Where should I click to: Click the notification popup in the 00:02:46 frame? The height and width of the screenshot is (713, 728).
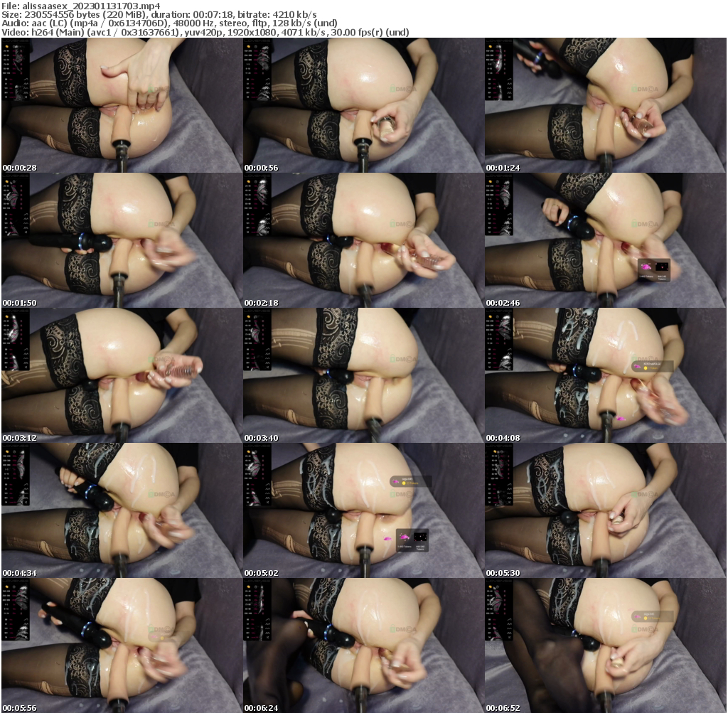click(x=653, y=269)
